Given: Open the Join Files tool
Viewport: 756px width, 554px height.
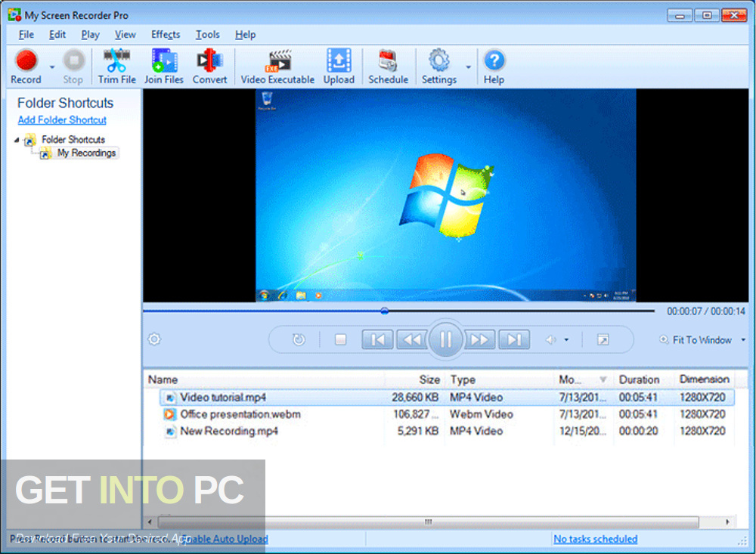Looking at the screenshot, I should pyautogui.click(x=164, y=67).
